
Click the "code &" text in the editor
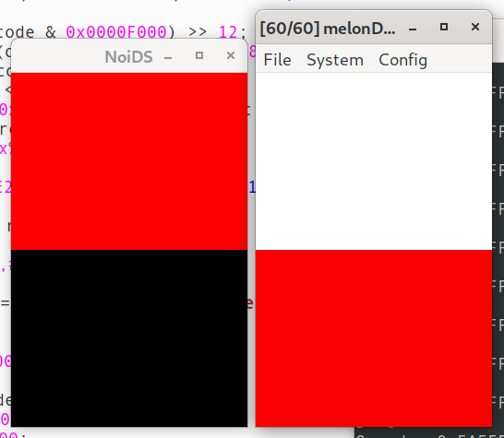(28, 32)
